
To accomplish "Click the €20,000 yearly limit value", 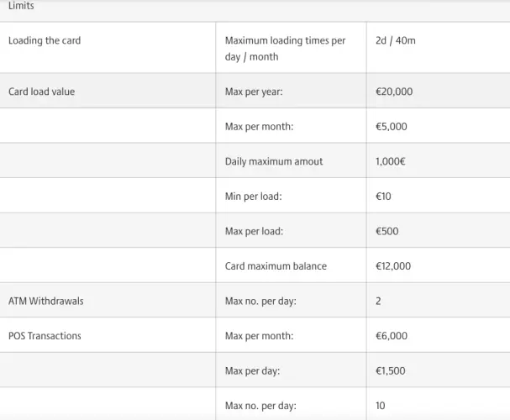I will pos(394,92).
